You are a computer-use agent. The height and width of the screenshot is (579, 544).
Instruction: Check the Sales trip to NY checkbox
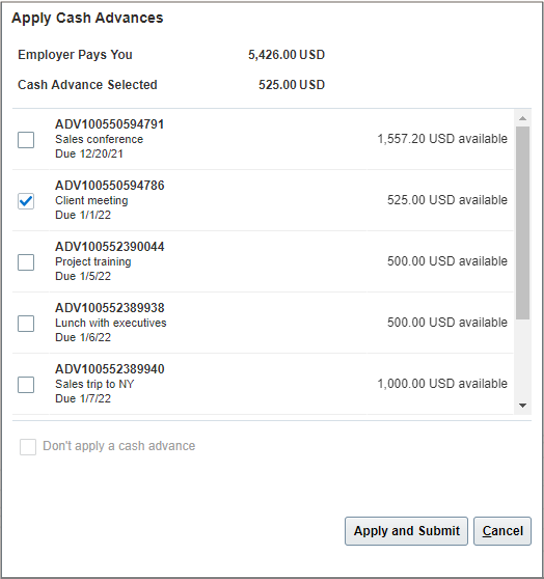[26, 385]
